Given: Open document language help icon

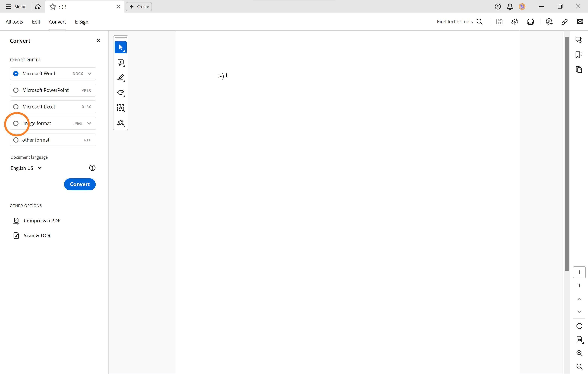Looking at the screenshot, I should point(92,168).
